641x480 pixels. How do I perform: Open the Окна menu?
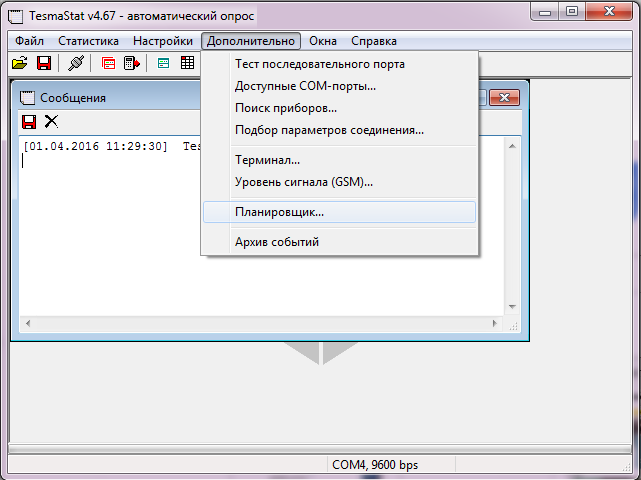click(323, 41)
